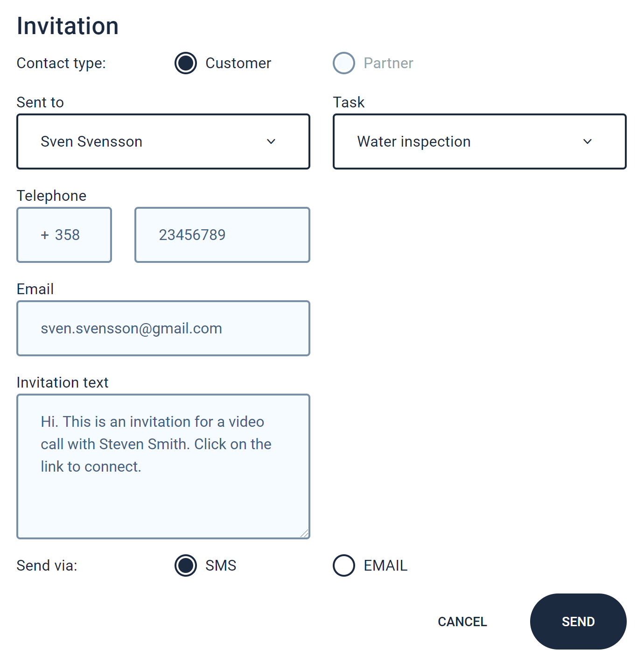The height and width of the screenshot is (664, 644).
Task: Choose the Partner contact type radio circle
Action: 344,63
